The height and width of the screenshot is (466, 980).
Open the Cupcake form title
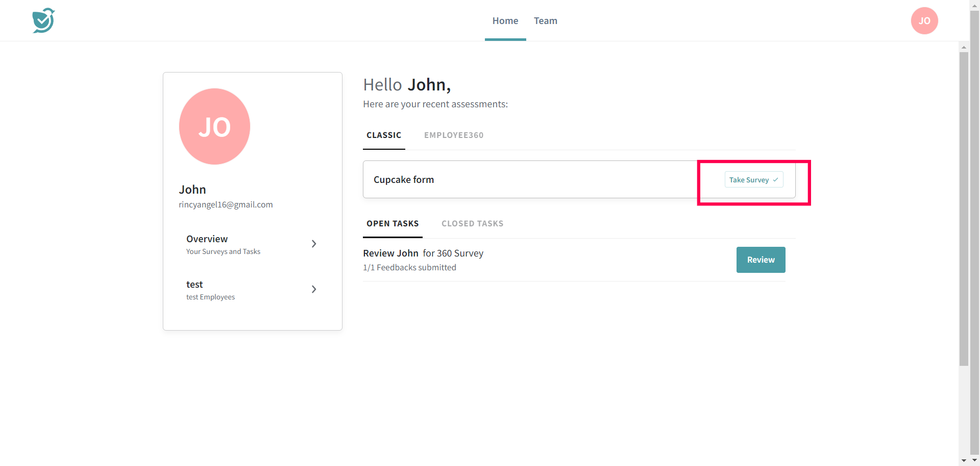[404, 180]
